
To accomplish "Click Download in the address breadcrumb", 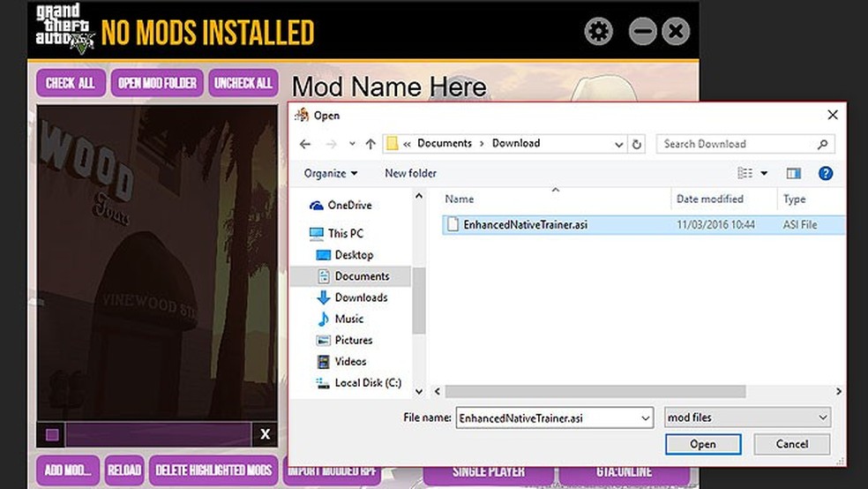I will click(516, 143).
